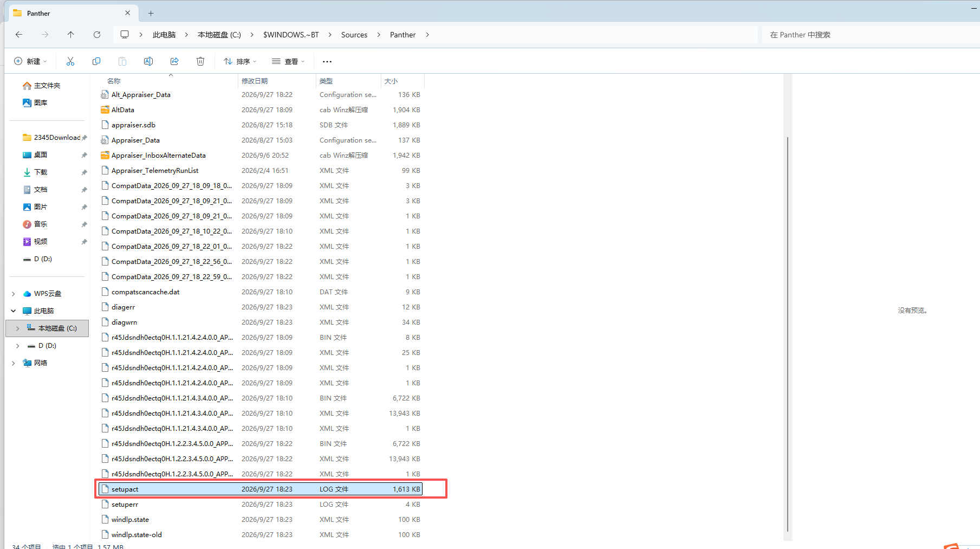Open the 查看 view dropdown
The width and height of the screenshot is (980, 549).
click(288, 61)
